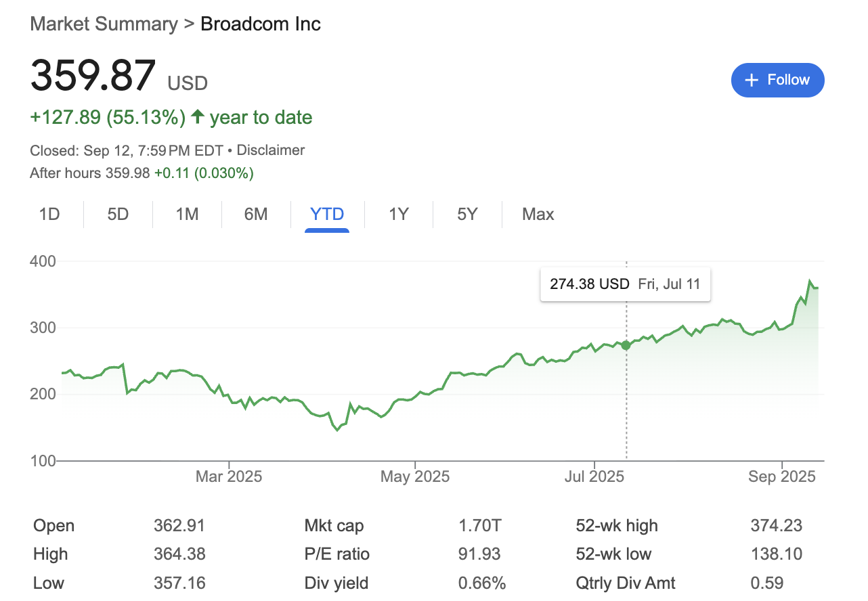View the 1Y chart range
This screenshot has width=868, height=601.
[x=399, y=215]
